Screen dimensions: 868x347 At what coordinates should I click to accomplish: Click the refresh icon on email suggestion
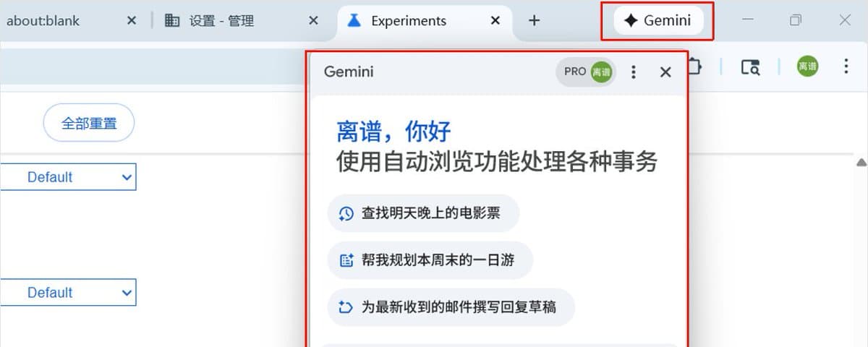(346, 307)
